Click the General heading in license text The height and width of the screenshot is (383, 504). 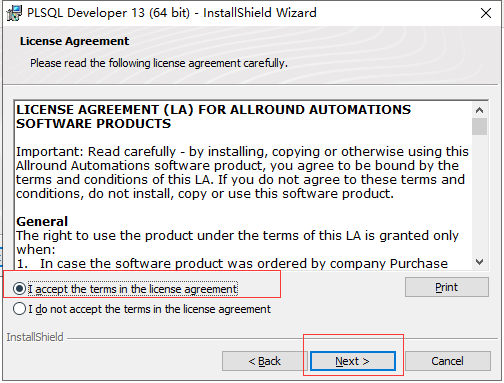pos(42,221)
